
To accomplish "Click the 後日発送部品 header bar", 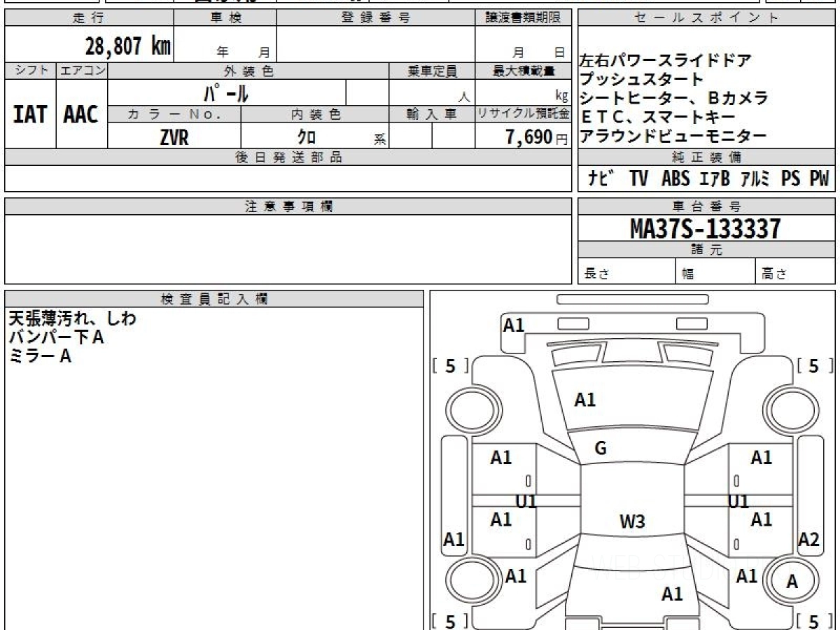I will click(288, 157).
